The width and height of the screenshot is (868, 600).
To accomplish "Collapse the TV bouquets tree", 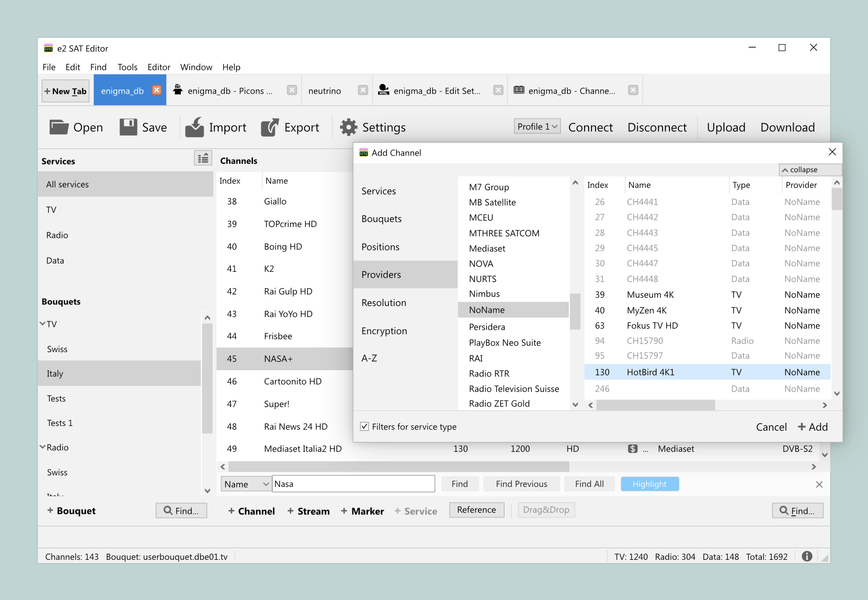I will pos(42,324).
